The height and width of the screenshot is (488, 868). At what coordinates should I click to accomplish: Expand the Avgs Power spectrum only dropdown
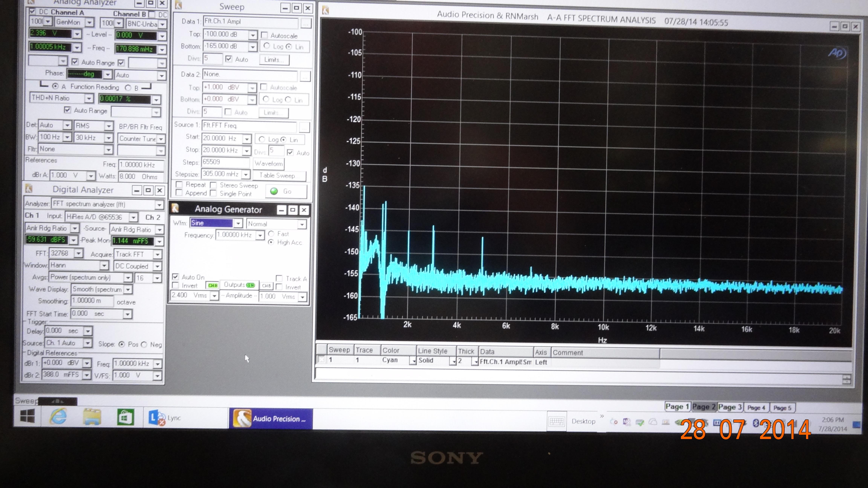128,277
